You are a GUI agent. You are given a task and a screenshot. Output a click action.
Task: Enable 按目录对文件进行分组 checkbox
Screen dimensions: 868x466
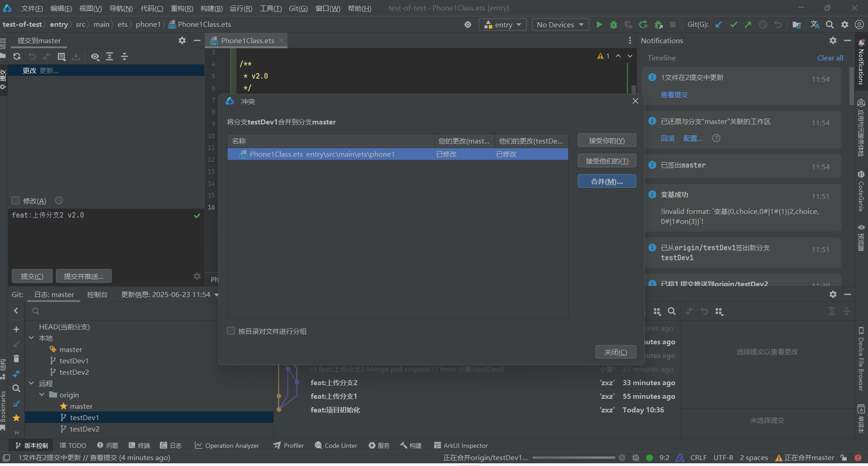point(231,331)
